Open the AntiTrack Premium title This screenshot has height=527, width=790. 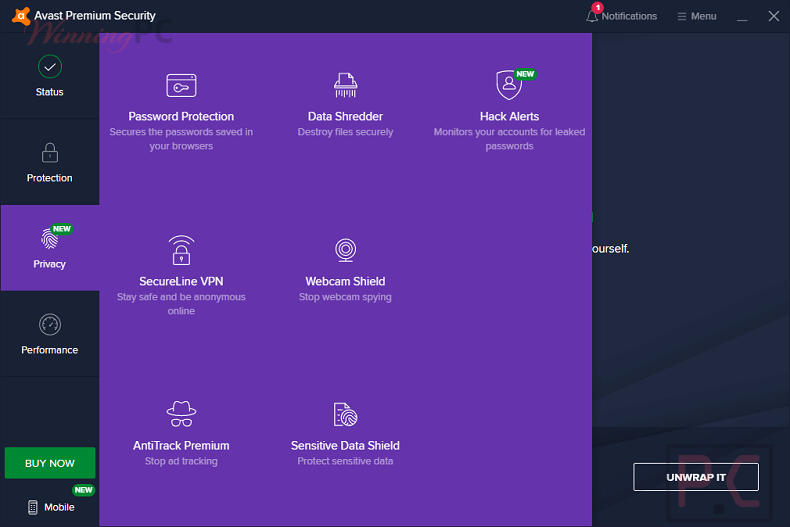tap(181, 446)
